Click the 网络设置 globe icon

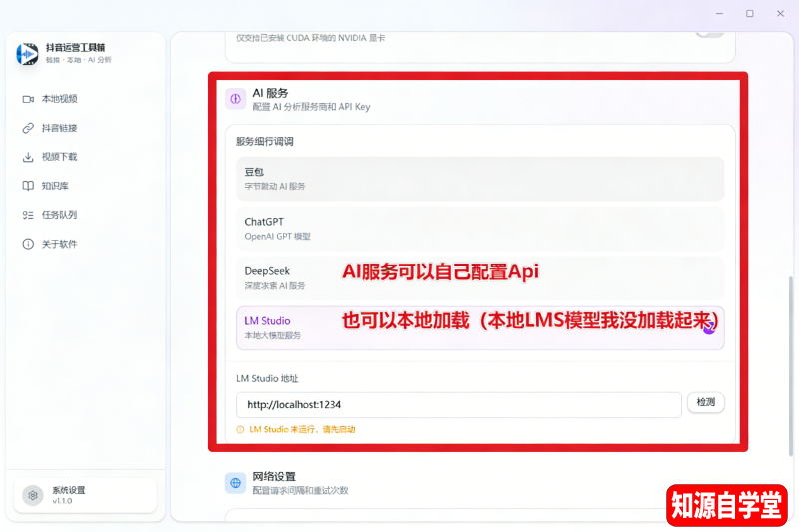coord(235,483)
